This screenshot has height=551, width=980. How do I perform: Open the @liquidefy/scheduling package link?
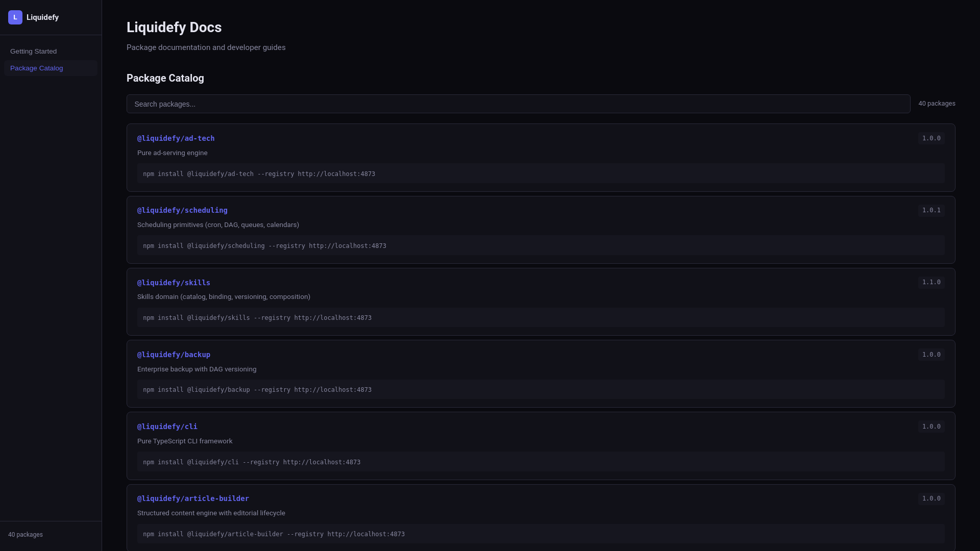(182, 210)
